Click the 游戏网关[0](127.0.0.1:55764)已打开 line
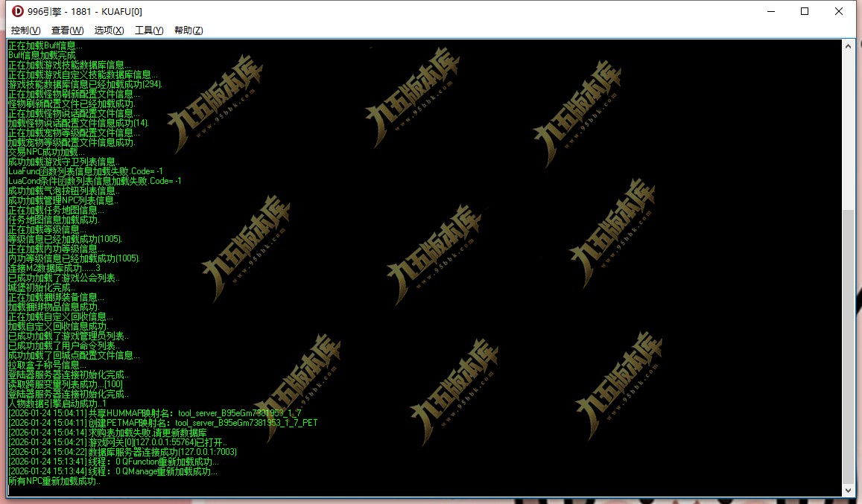Viewport: 862px width, 504px height. pos(117,442)
